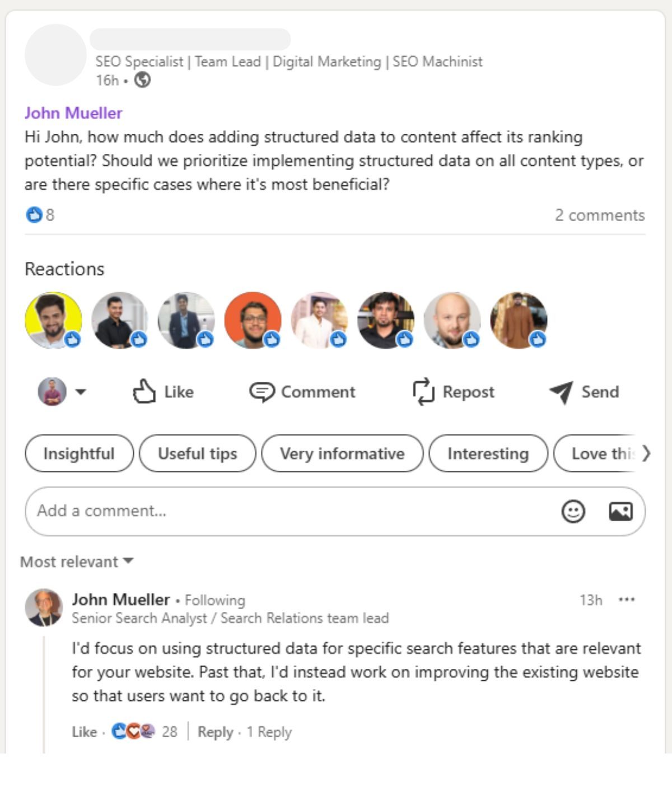Click the add photo icon in comment box
This screenshot has height=791, width=672.
[x=620, y=511]
